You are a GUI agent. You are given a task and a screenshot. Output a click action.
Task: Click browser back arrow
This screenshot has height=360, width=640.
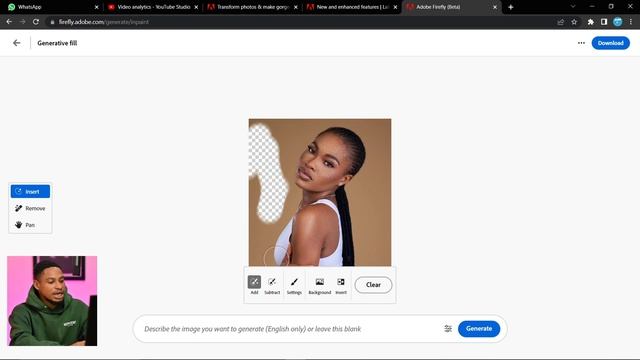coord(9,22)
